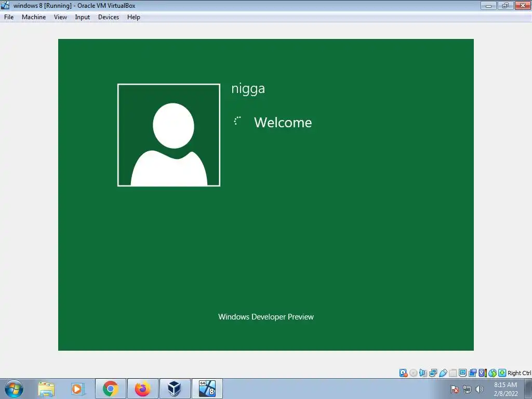Open the network tray icon
The height and width of the screenshot is (399, 532).
[x=467, y=390]
